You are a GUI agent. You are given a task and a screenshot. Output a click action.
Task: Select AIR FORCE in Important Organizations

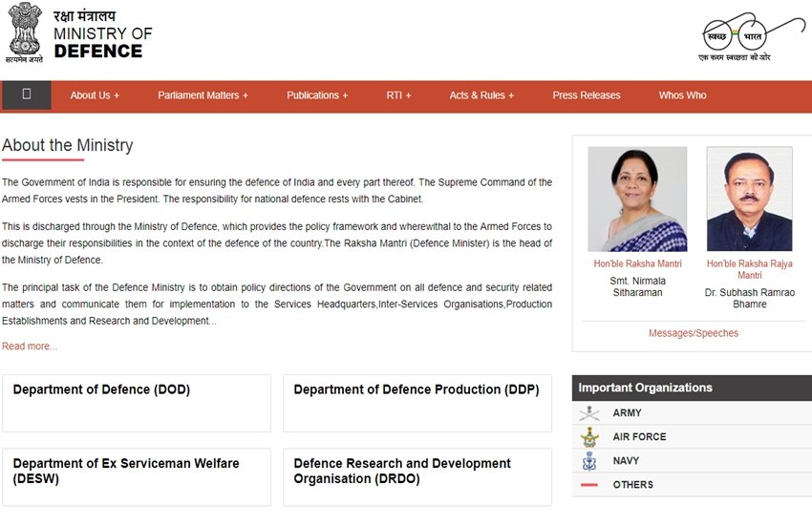(x=692, y=436)
